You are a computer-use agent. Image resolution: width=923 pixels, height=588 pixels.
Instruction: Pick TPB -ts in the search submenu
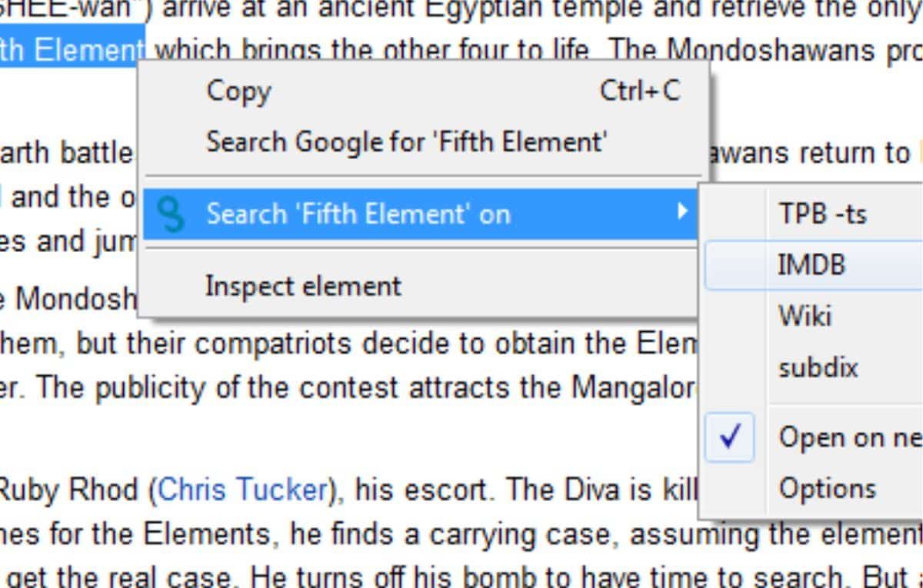click(x=822, y=214)
